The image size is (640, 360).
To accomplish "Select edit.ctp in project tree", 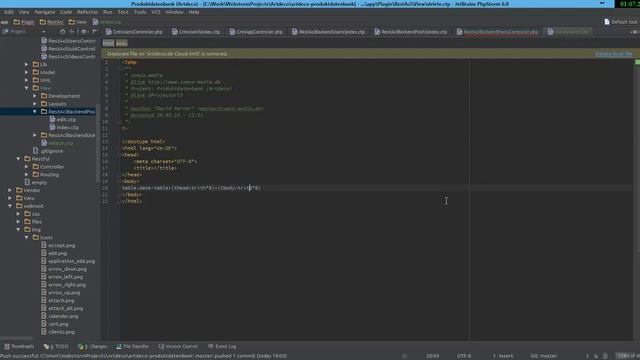I will click(62, 120).
